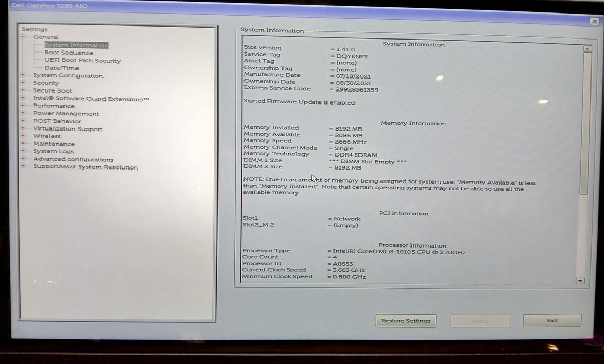Select the Security category label

(x=46, y=83)
